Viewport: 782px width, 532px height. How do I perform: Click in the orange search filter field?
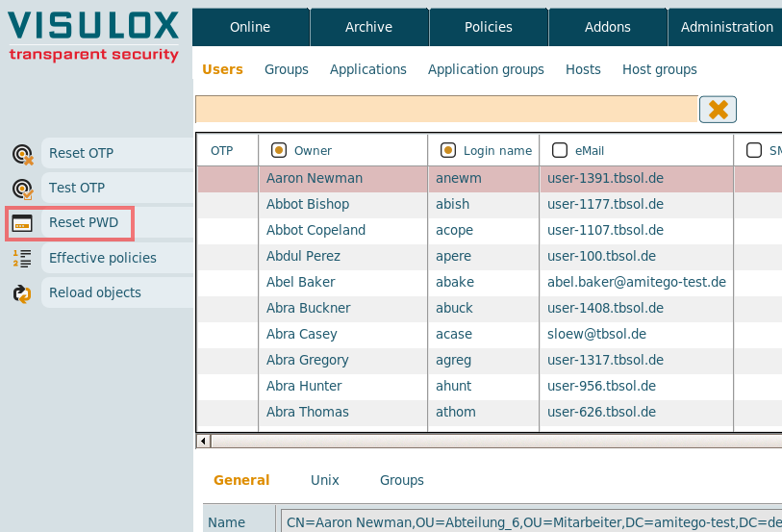(445, 109)
